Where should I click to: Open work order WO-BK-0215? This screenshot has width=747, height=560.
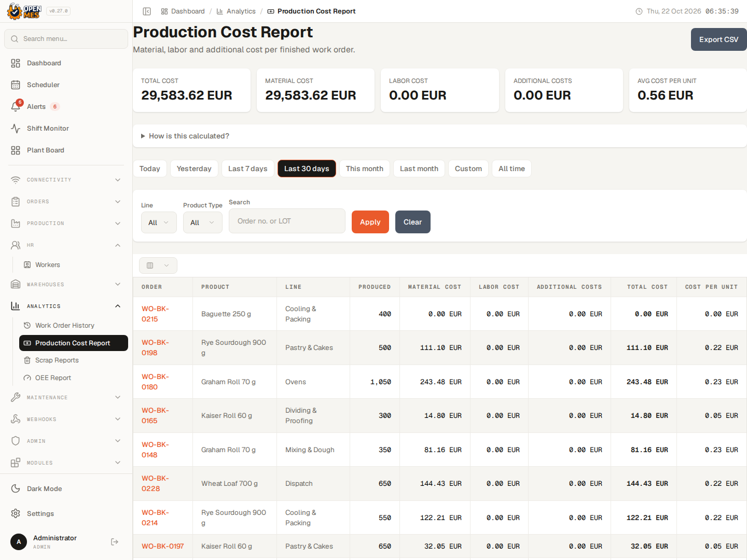click(155, 314)
